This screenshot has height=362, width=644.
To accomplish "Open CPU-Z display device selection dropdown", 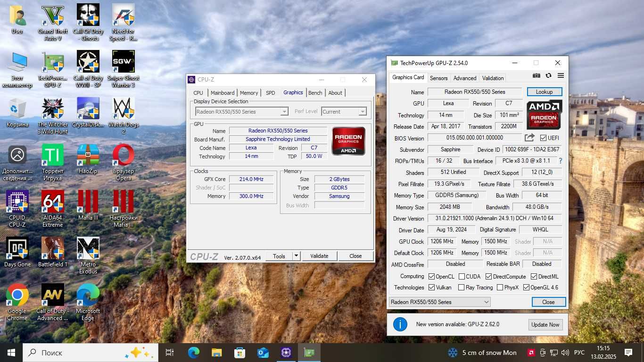I will (242, 112).
